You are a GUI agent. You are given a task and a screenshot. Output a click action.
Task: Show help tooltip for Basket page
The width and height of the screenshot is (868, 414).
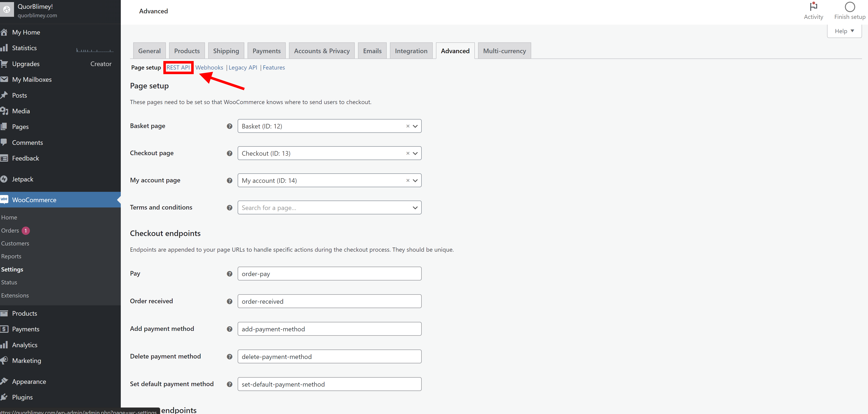(x=229, y=126)
